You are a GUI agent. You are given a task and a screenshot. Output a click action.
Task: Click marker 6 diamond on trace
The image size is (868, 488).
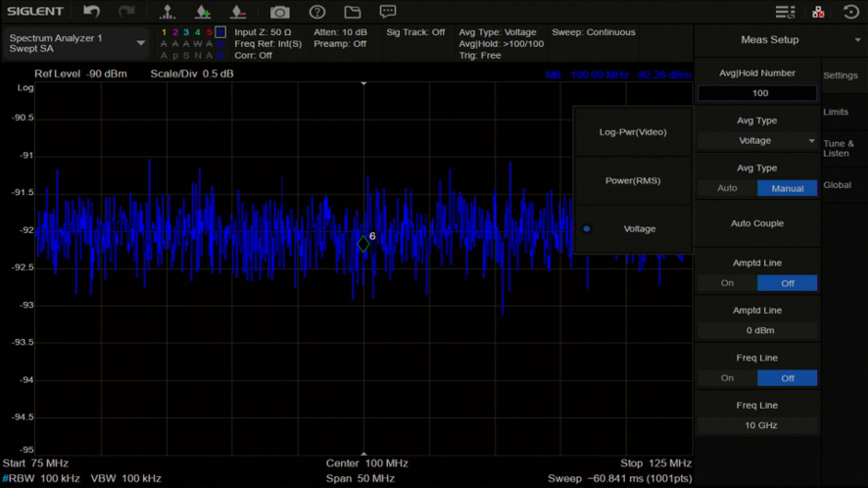point(363,244)
